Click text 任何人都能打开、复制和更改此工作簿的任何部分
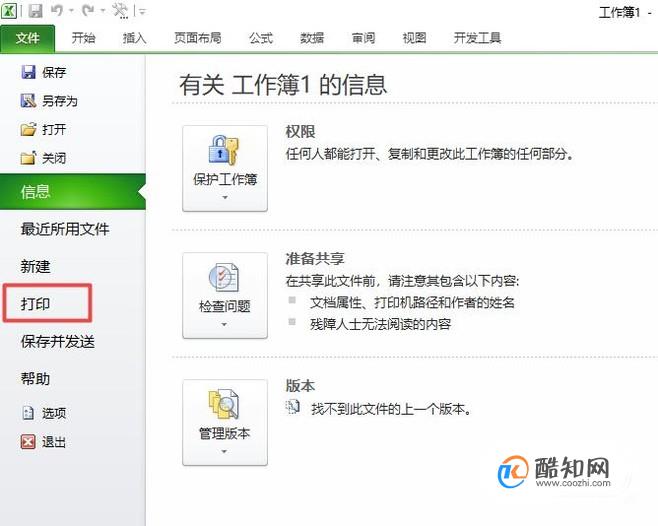Screen dimensions: 658x526 click(430, 154)
